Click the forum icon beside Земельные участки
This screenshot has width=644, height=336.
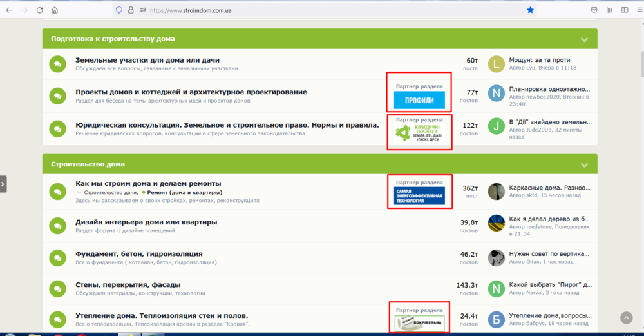click(58, 64)
